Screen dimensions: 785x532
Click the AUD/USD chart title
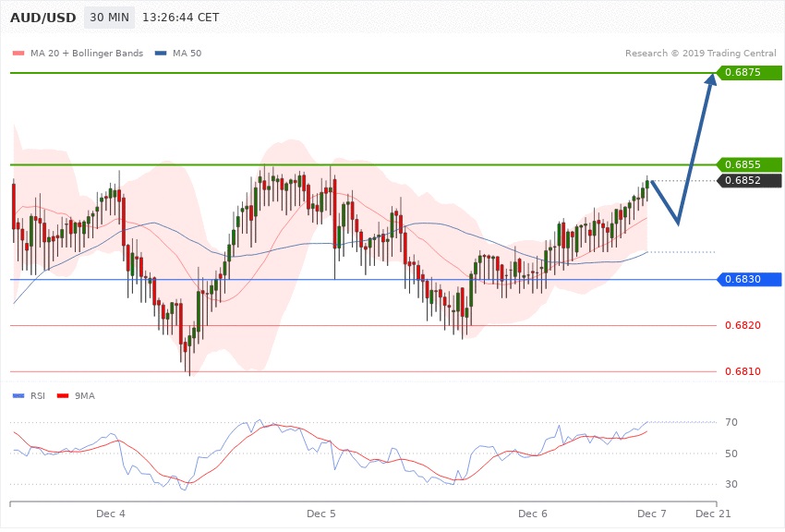click(42, 18)
